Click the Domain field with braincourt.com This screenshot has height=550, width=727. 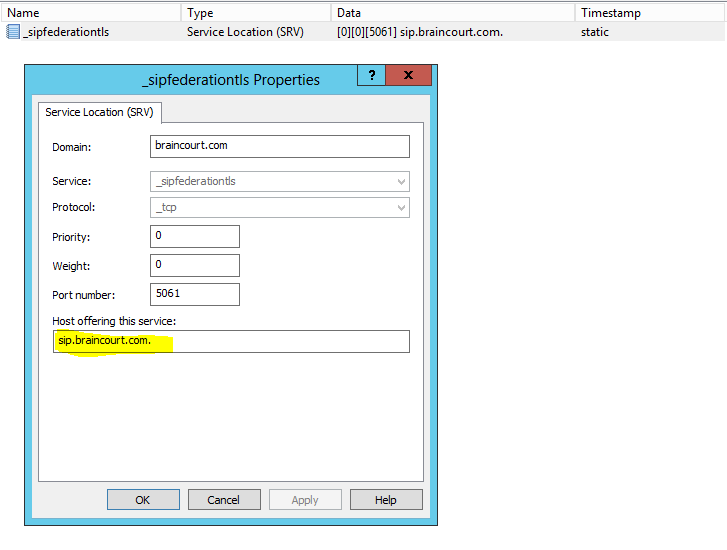pos(280,146)
